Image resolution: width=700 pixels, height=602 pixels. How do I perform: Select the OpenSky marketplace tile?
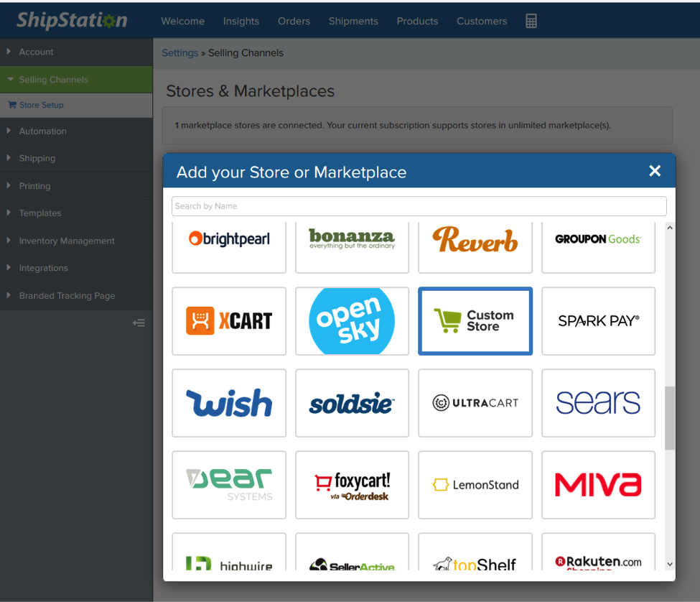pos(353,321)
